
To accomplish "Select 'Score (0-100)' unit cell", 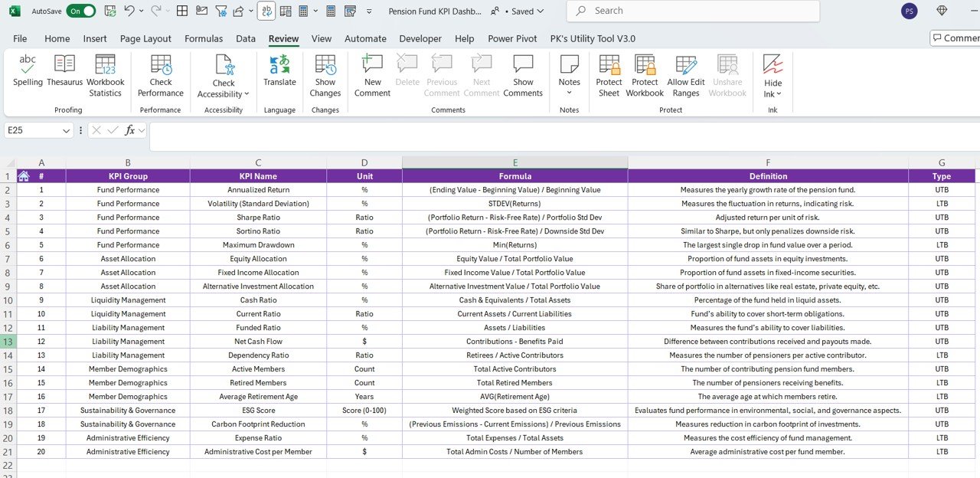I will 364,411.
